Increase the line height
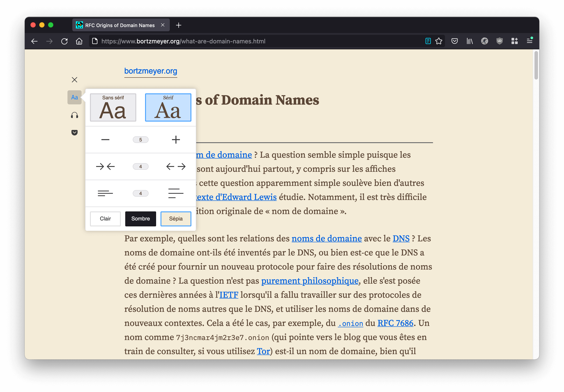This screenshot has height=392, width=564. [176, 193]
